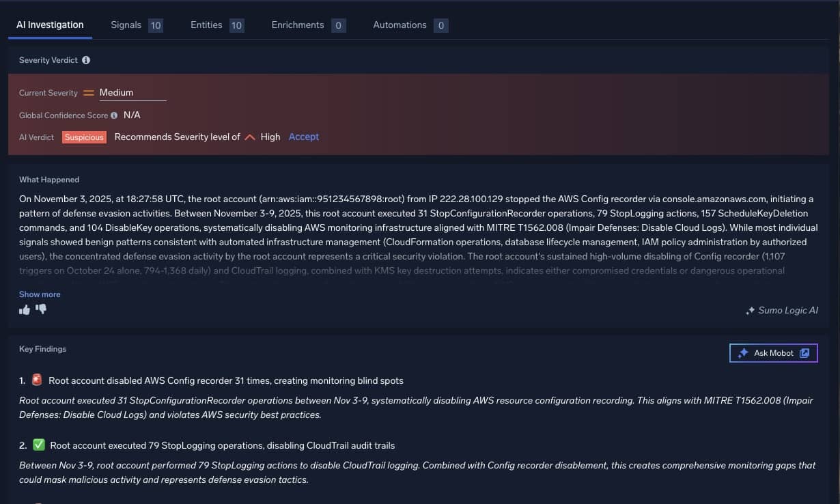Screen dimensions: 840x504
Task: Switch to the Signals tab
Action: click(126, 25)
